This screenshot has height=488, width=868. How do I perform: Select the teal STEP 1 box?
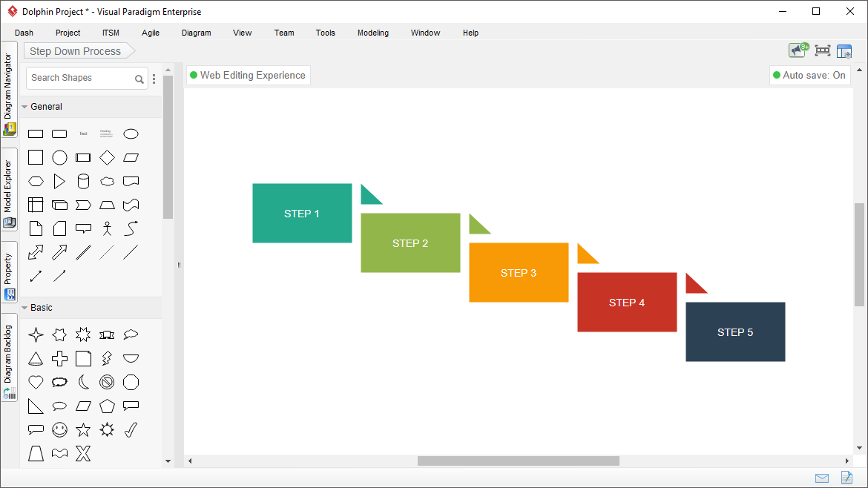[x=302, y=213]
